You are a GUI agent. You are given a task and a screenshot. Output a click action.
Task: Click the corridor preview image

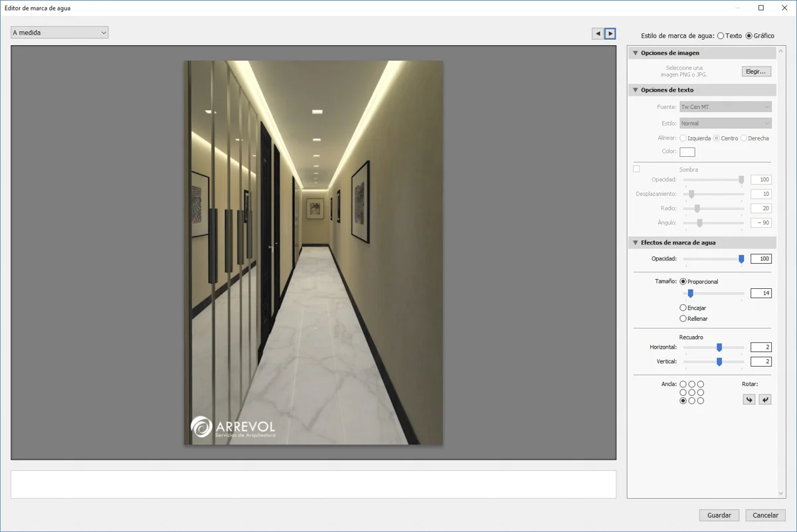point(313,252)
